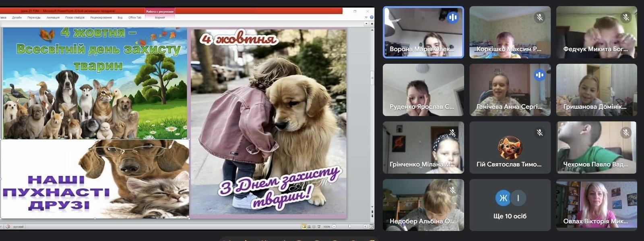
Task: Click the 'Руденко Ярослав С...' name label
Action: pos(422,107)
